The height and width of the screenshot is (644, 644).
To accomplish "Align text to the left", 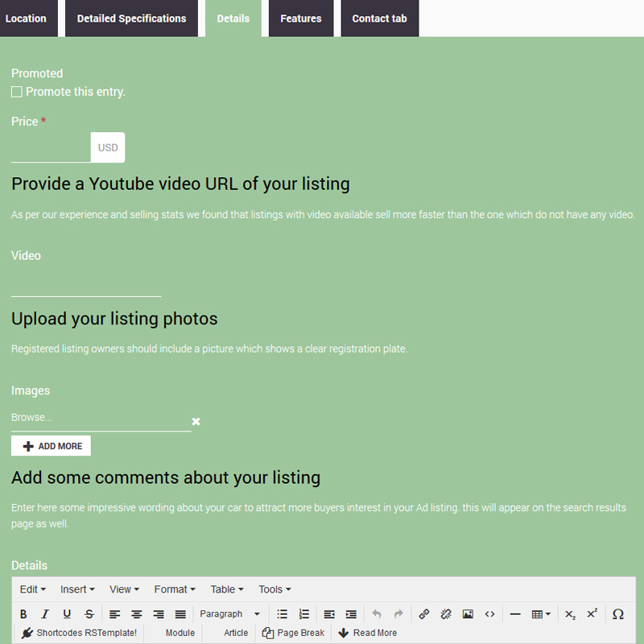I will [114, 614].
